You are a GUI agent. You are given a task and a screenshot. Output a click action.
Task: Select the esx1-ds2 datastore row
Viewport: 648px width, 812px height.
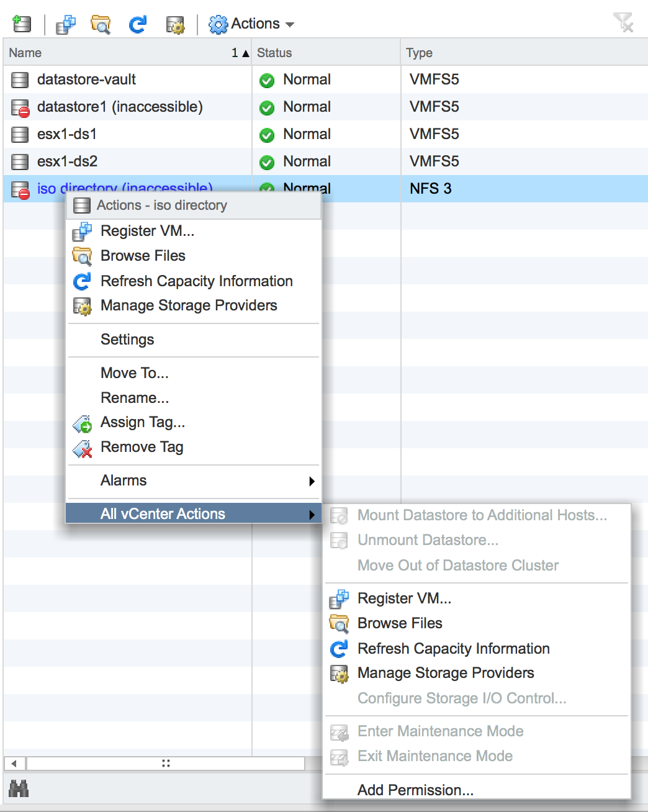325,161
